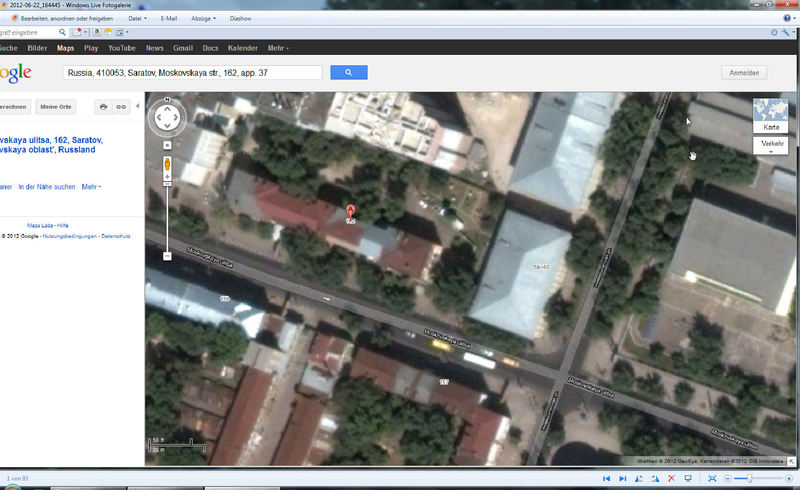The width and height of the screenshot is (800, 490).
Task: Zoom out with the map minus button
Action: [167, 256]
